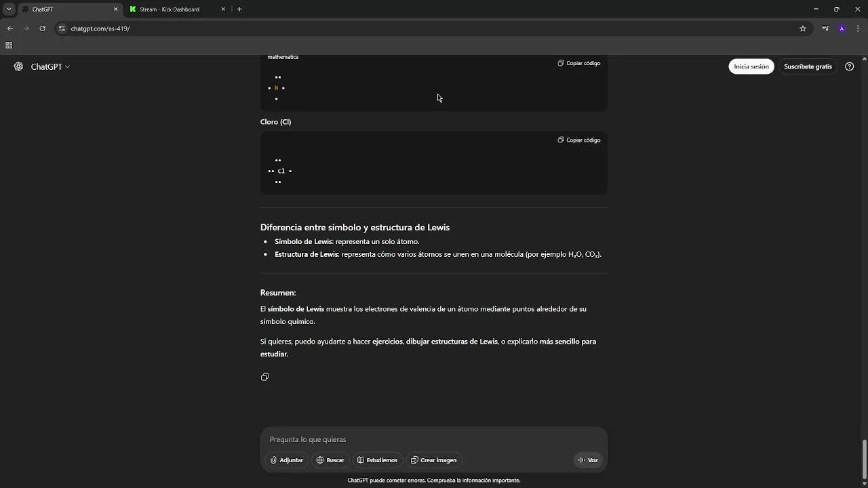Restore down the browser window
Screen dimensions: 868x488
click(837, 9)
